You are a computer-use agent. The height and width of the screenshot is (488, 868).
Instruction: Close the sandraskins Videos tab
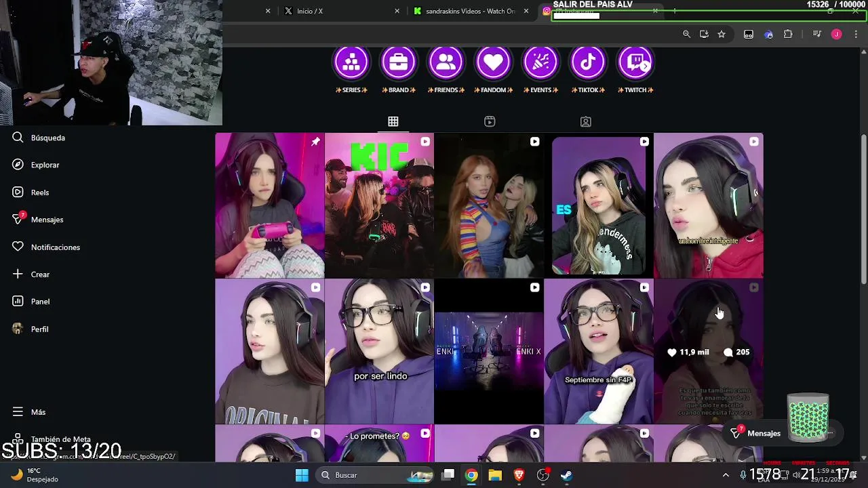coord(526,11)
